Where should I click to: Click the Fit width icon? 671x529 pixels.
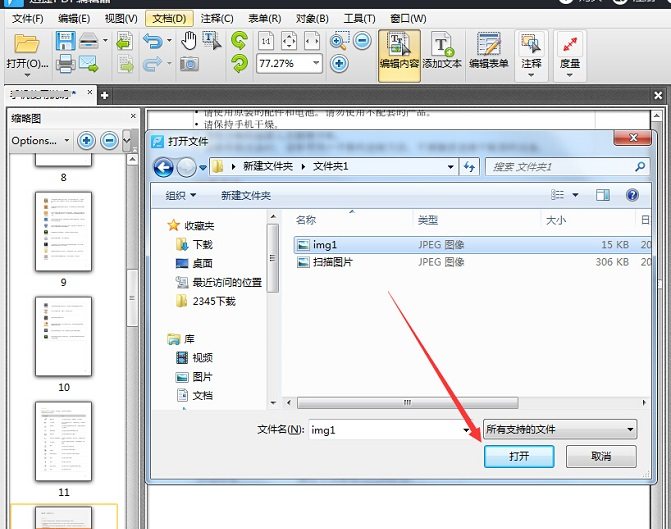(x=312, y=41)
